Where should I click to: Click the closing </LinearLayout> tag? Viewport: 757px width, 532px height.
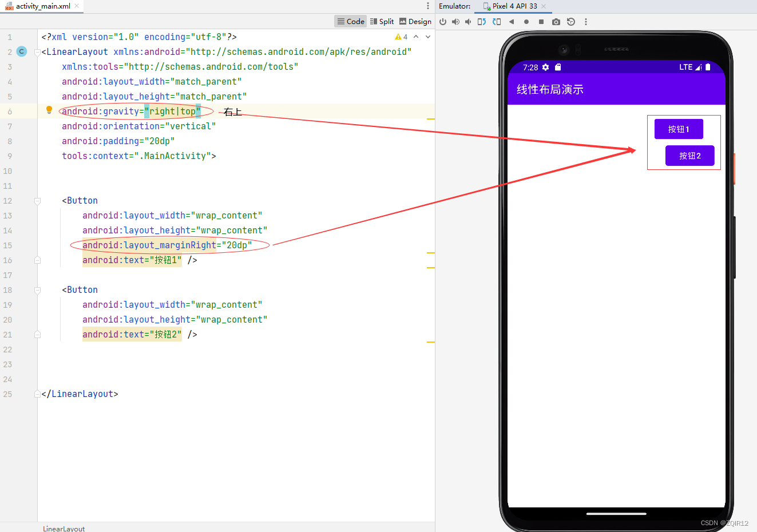tap(80, 394)
